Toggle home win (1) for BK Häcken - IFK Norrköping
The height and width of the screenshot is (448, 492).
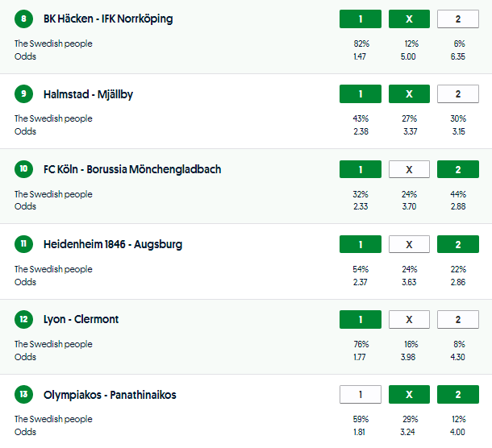[x=361, y=19]
